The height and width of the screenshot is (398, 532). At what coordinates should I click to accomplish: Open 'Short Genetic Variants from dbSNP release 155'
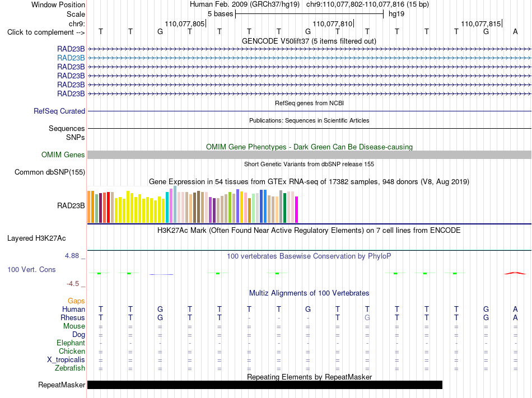[x=309, y=164]
